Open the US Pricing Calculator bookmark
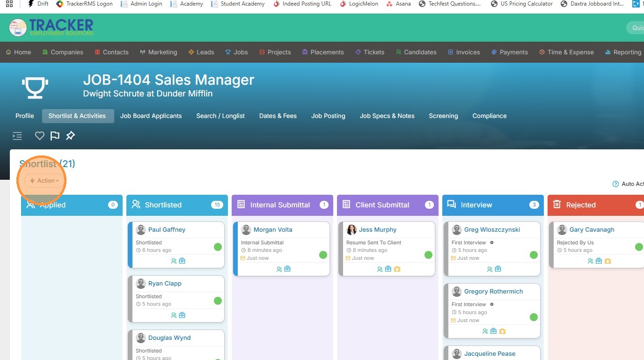Viewport: 644px width, 360px height. click(x=521, y=4)
